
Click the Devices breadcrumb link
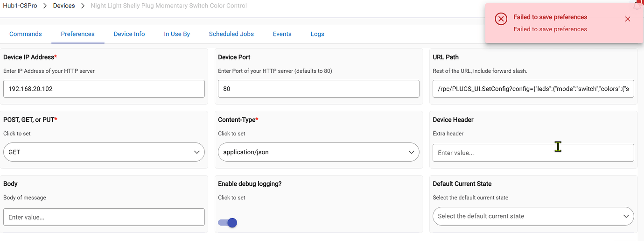(64, 6)
